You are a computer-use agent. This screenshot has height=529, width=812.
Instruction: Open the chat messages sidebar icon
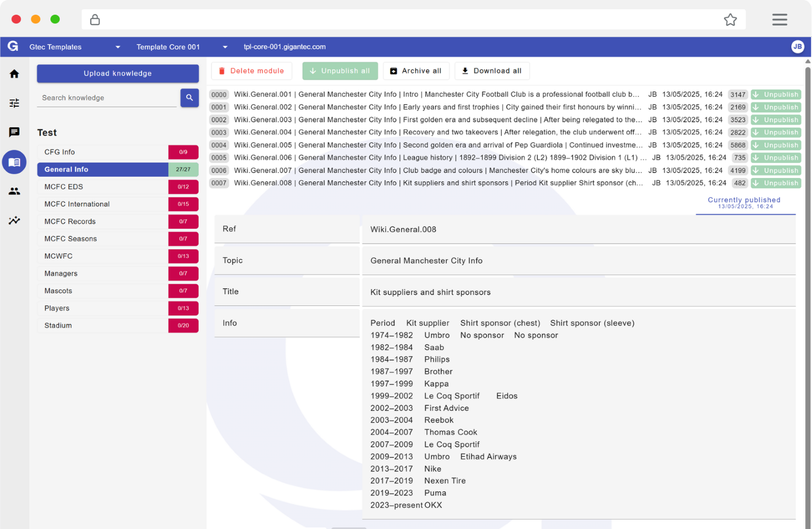(x=14, y=132)
